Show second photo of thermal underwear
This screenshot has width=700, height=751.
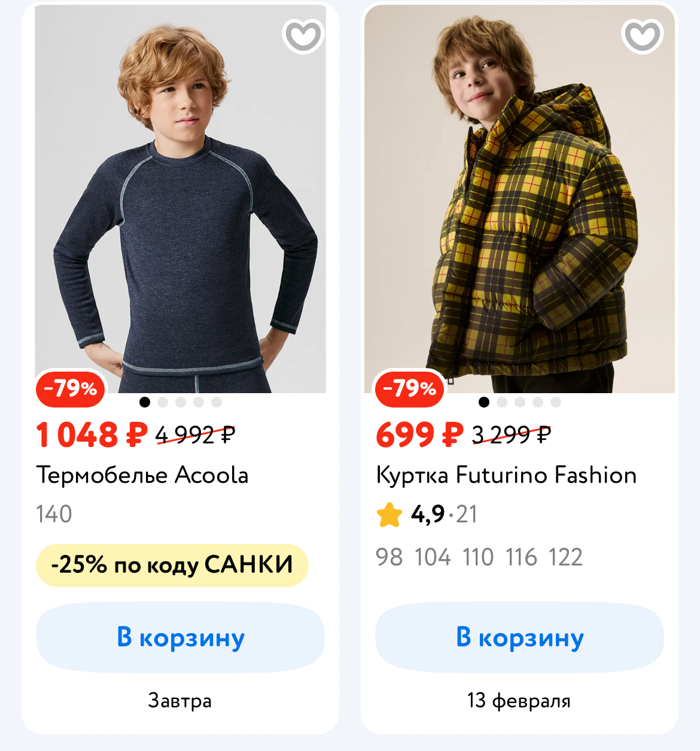[163, 402]
